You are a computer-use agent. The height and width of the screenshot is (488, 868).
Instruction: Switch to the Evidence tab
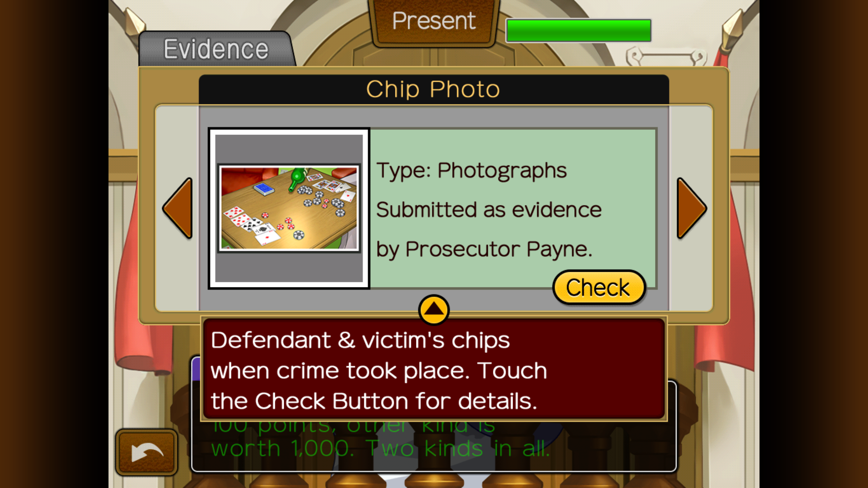[216, 49]
